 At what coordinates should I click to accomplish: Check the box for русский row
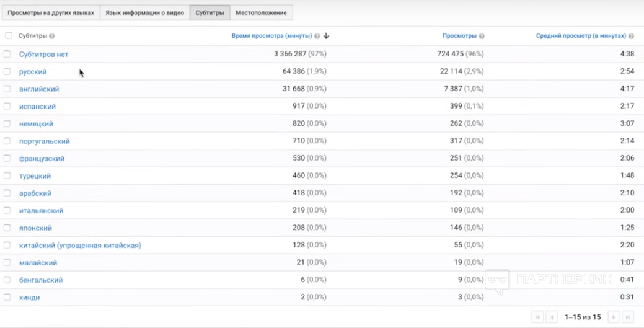click(7, 72)
